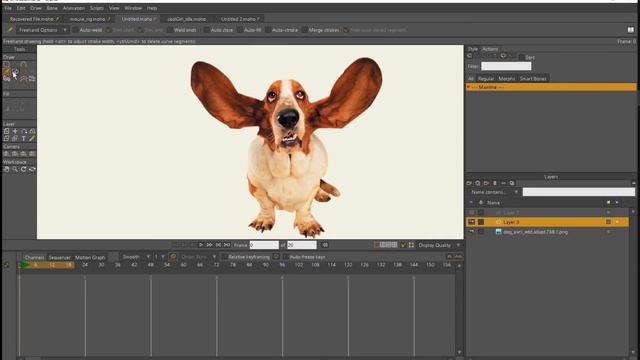The image size is (640, 360).
Task: Open the Animation menu
Action: (x=73, y=8)
